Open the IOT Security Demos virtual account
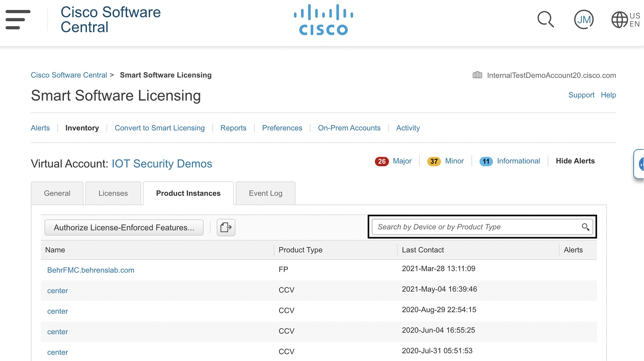 [162, 164]
